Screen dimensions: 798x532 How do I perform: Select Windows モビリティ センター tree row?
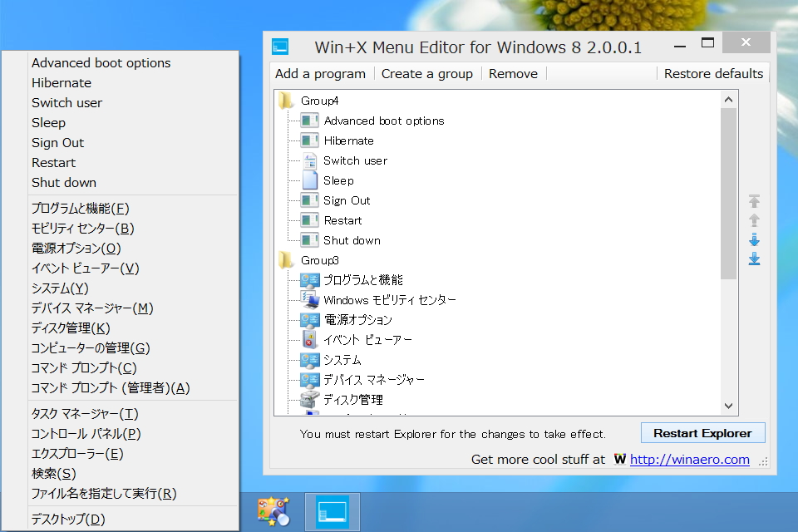(x=390, y=300)
